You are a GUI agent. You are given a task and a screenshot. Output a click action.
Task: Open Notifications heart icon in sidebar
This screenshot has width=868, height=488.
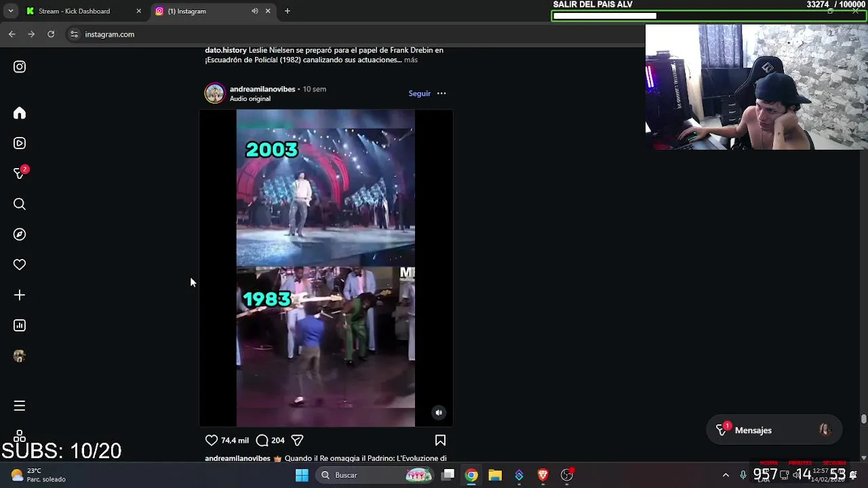(x=20, y=265)
